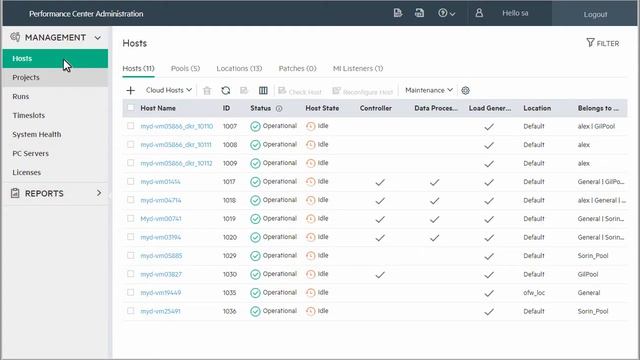
Task: Open the column chooser icon in the toolbar
Action: tap(263, 90)
